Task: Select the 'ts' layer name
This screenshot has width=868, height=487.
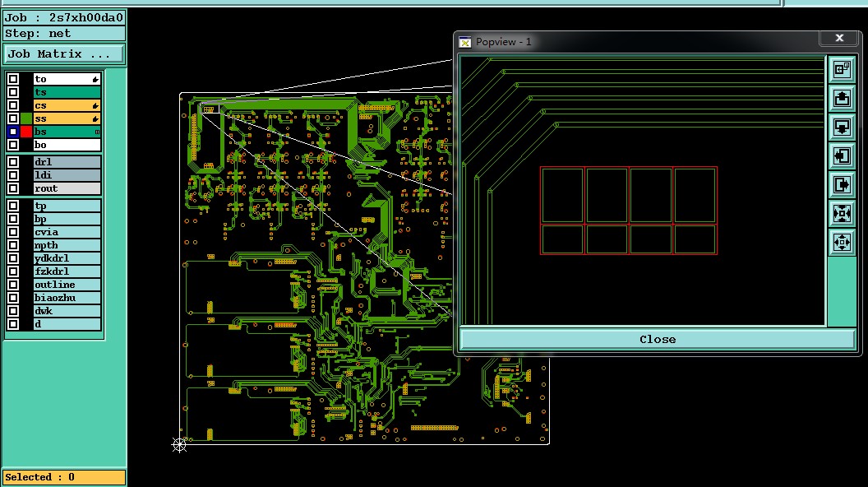Action: (x=67, y=92)
